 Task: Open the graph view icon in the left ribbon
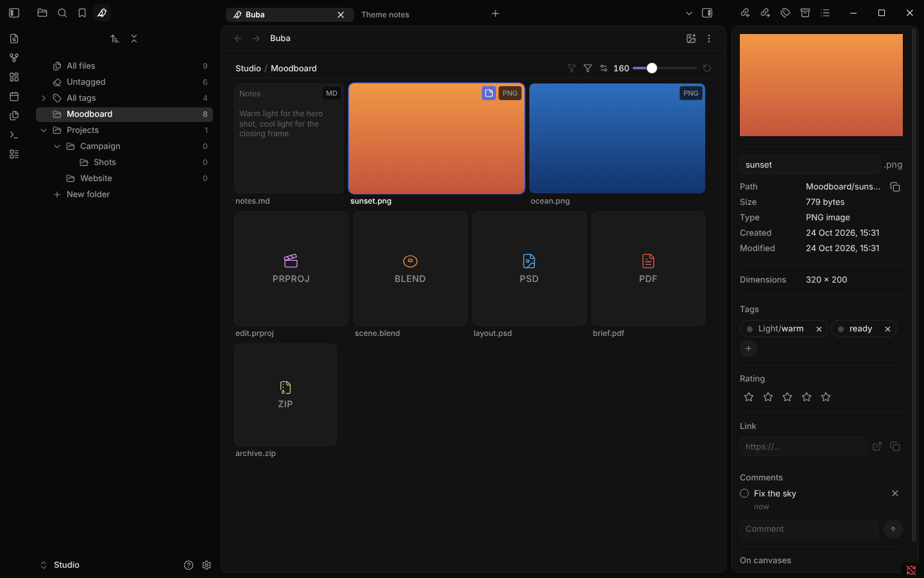coord(14,58)
